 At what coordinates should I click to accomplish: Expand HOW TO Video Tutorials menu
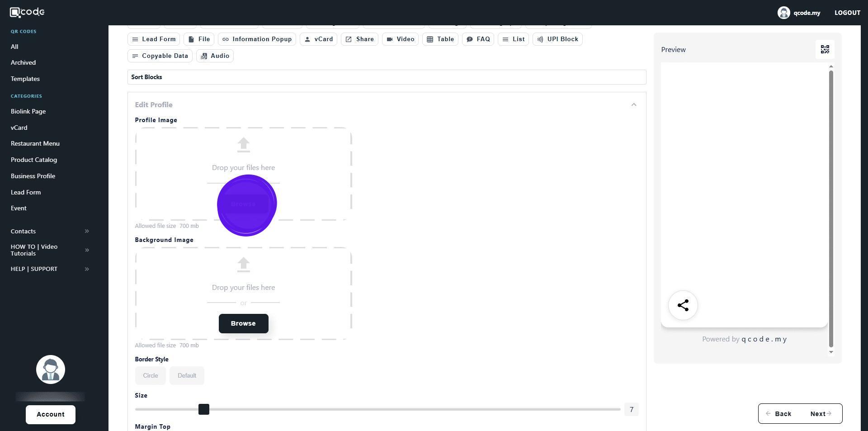click(50, 250)
